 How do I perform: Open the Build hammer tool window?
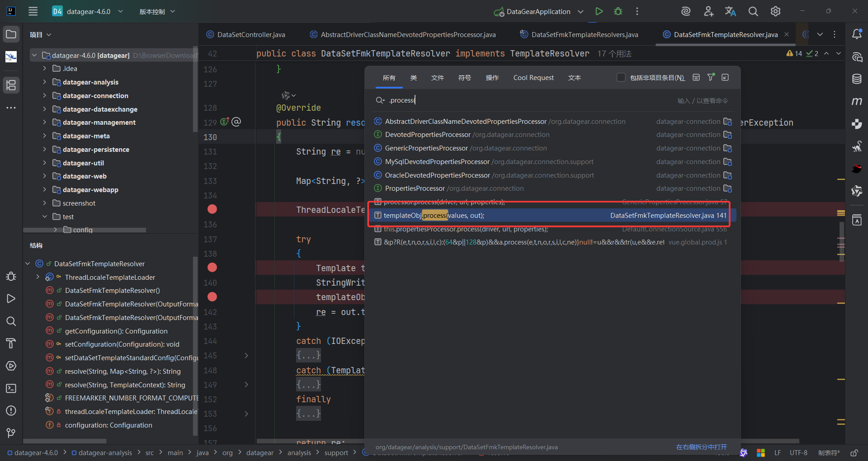(11, 343)
